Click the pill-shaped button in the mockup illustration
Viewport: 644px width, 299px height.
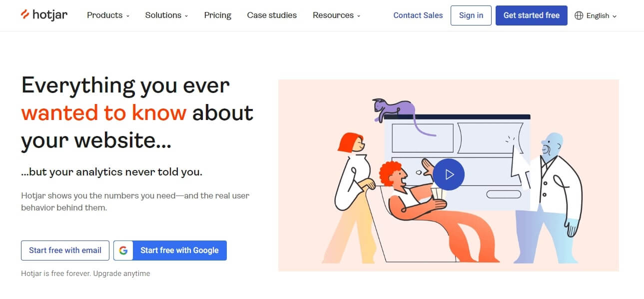point(503,194)
